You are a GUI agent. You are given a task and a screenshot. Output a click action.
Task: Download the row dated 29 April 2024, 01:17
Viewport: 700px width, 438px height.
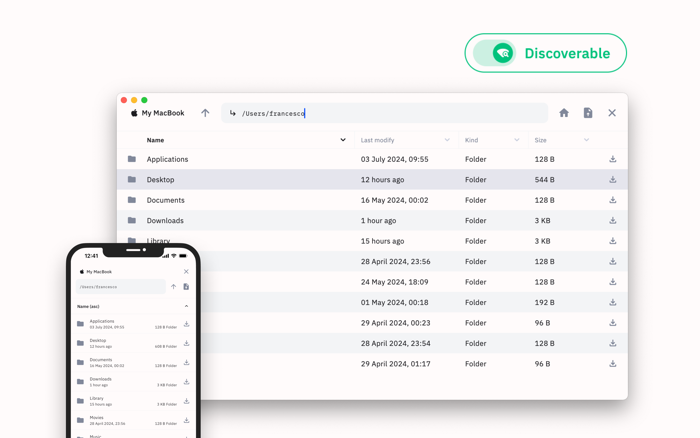click(x=612, y=364)
